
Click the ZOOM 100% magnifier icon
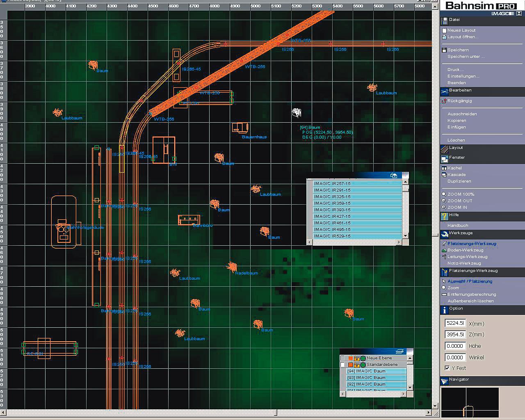click(444, 194)
